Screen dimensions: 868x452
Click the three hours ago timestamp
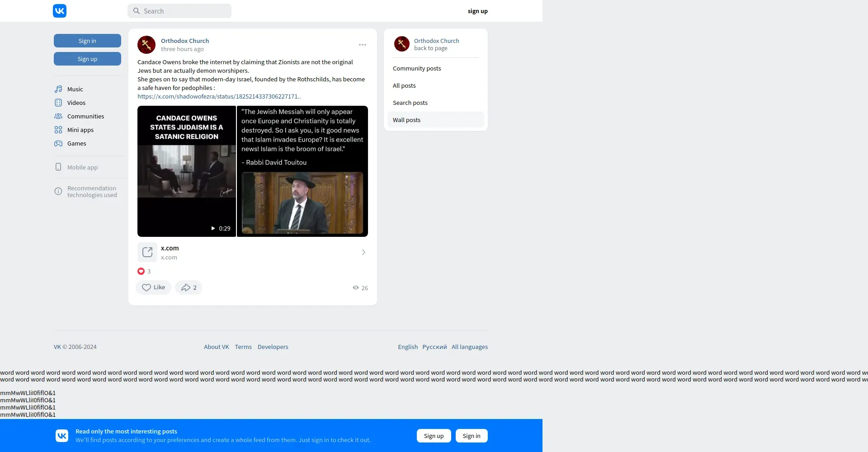(182, 49)
